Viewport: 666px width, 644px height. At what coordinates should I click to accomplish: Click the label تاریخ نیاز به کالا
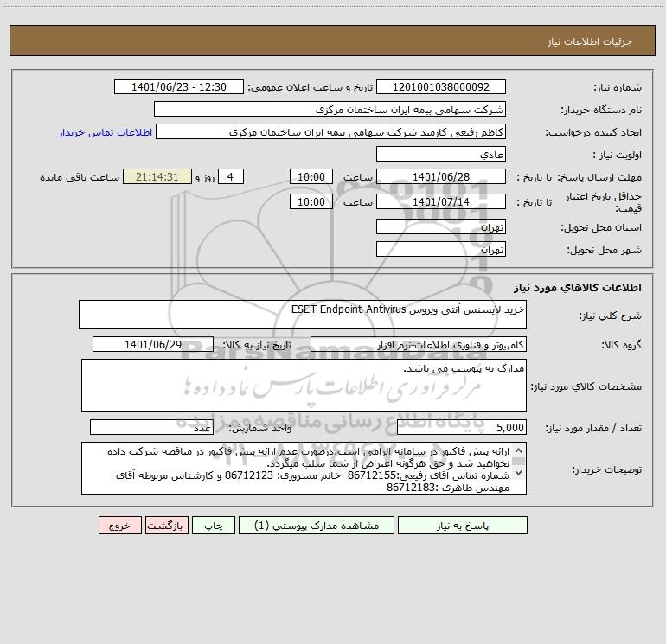tap(258, 345)
